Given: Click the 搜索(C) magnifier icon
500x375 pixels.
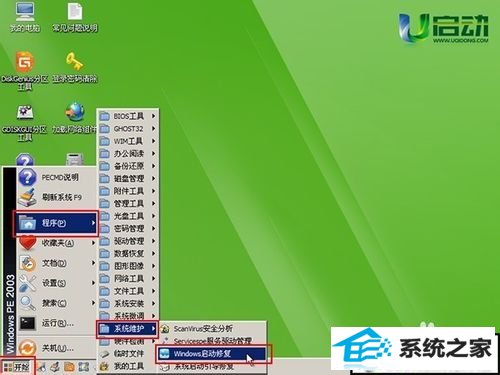Looking at the screenshot, I should pyautogui.click(x=27, y=303).
